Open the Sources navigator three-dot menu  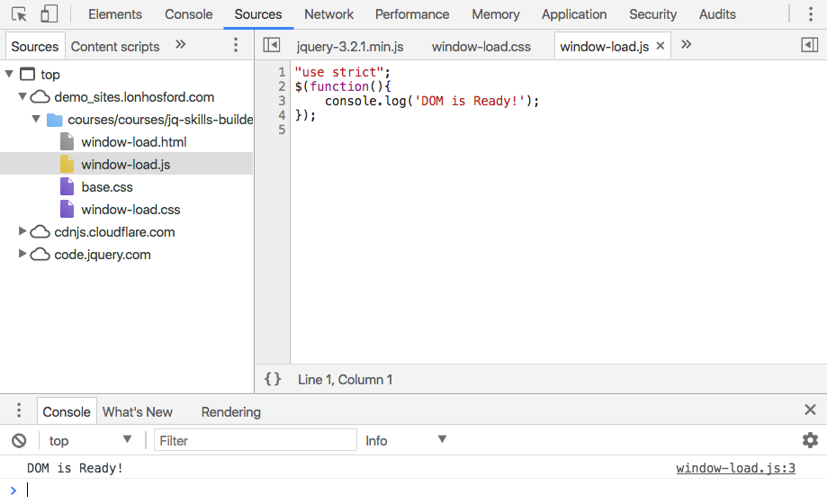(x=236, y=45)
